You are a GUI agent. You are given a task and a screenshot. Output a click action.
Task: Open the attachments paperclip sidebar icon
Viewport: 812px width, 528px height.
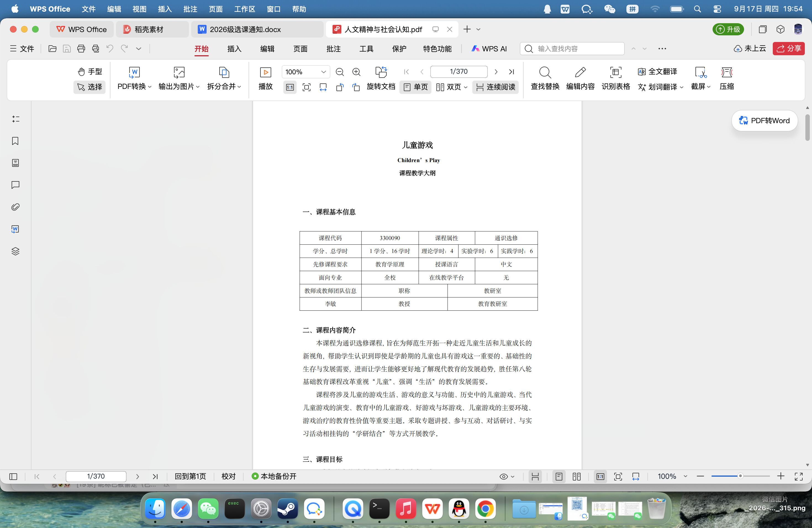point(15,207)
